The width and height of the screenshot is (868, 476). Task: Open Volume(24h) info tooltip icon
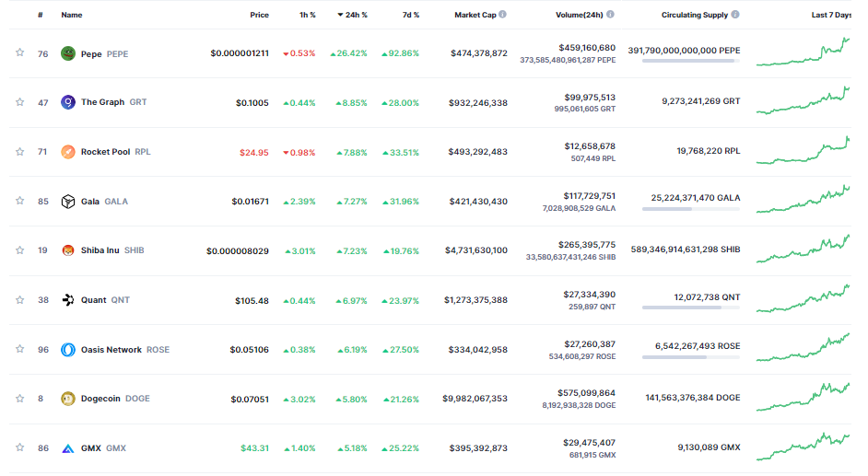pyautogui.click(x=610, y=15)
